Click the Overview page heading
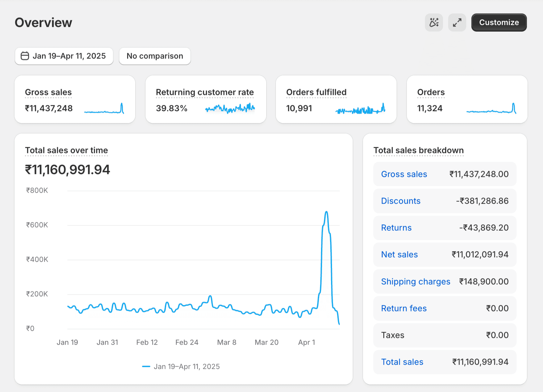 (44, 23)
